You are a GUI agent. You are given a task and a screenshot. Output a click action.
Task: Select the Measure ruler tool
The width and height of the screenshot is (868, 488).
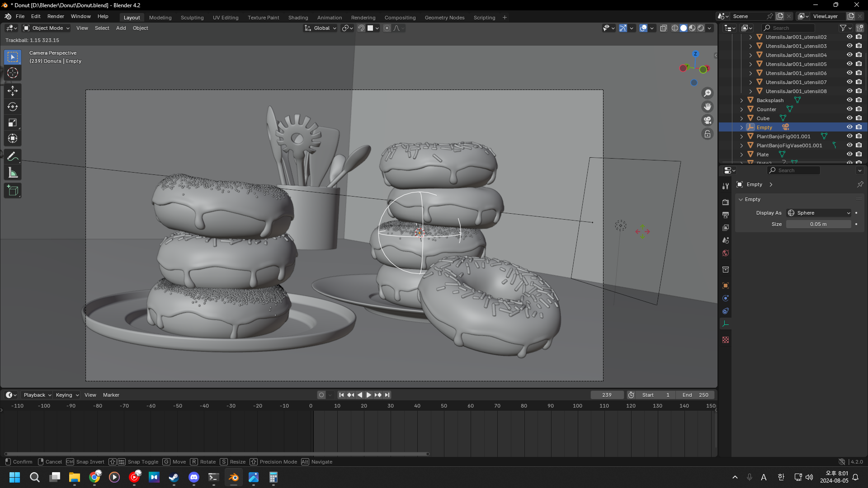click(13, 173)
